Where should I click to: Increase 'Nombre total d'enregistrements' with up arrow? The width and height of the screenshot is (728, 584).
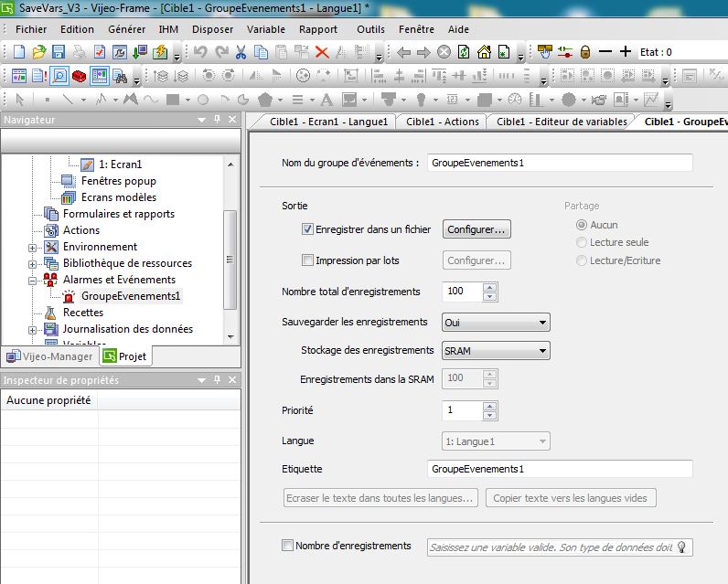[x=490, y=287]
